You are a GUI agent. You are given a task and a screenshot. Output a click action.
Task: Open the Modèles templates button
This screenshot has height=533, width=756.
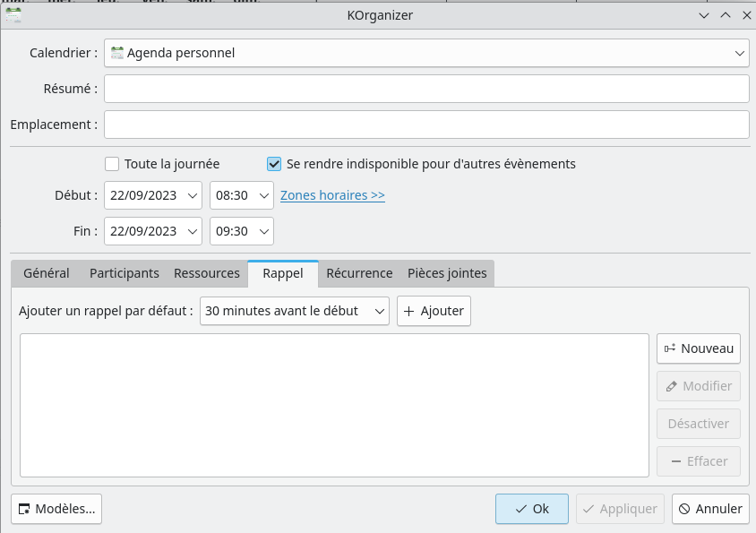[56, 509]
